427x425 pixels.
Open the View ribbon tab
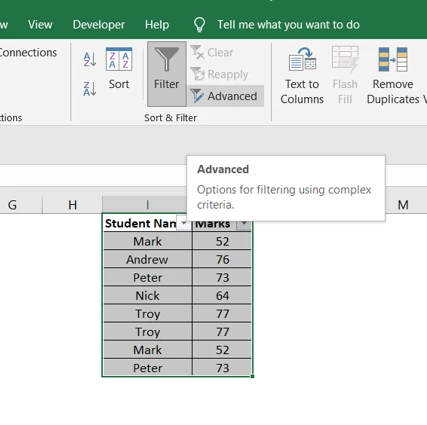pyautogui.click(x=40, y=25)
